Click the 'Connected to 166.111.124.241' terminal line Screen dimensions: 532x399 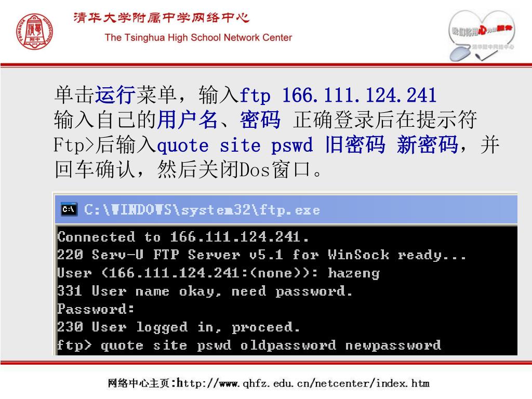[x=183, y=236]
